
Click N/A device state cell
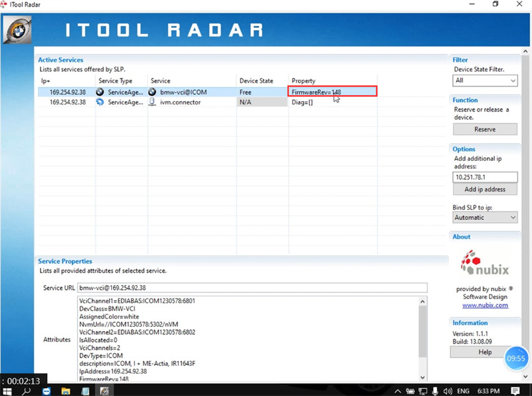coord(262,102)
